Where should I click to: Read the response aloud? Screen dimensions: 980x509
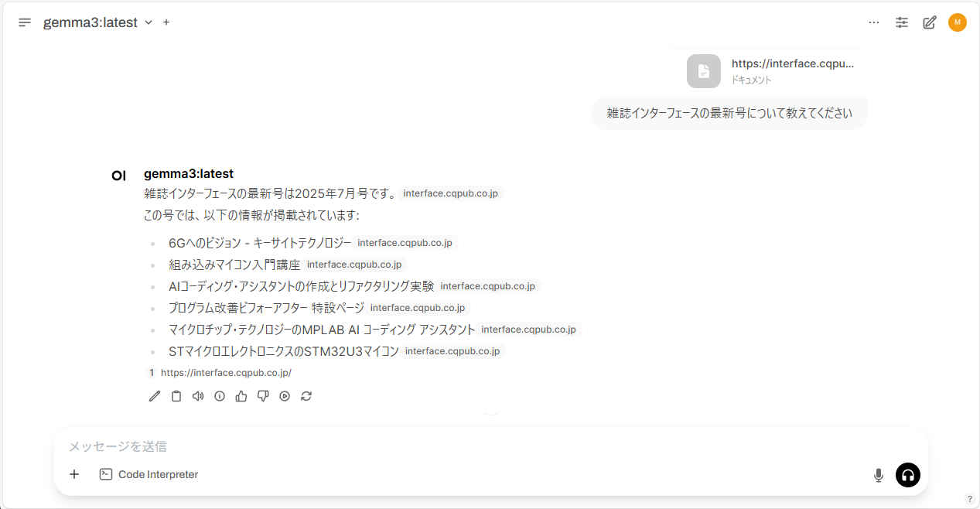click(x=198, y=396)
